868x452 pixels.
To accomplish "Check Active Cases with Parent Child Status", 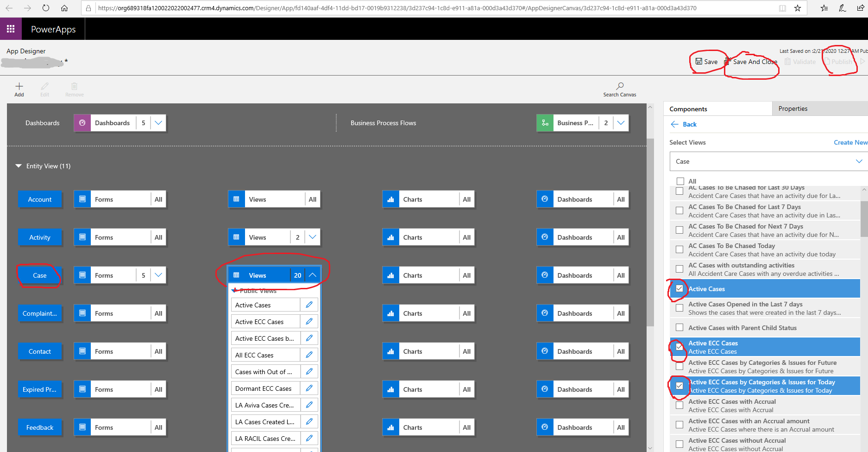I will point(679,328).
